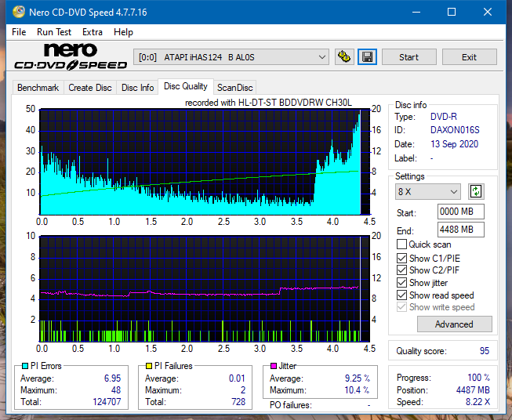Open the Advanced settings button
The width and height of the screenshot is (512, 420).
[x=454, y=324]
